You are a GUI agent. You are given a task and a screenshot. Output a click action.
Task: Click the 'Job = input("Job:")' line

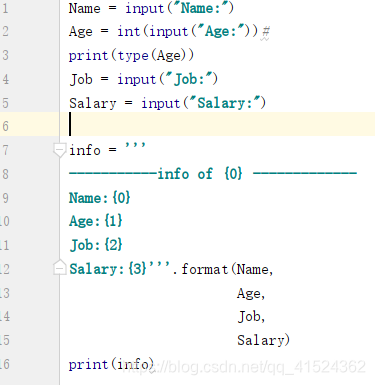tap(144, 79)
